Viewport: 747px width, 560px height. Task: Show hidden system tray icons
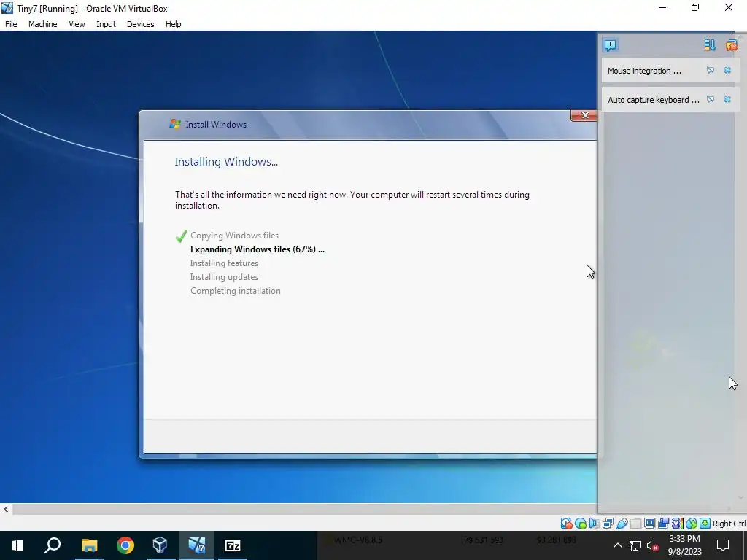pos(617,545)
